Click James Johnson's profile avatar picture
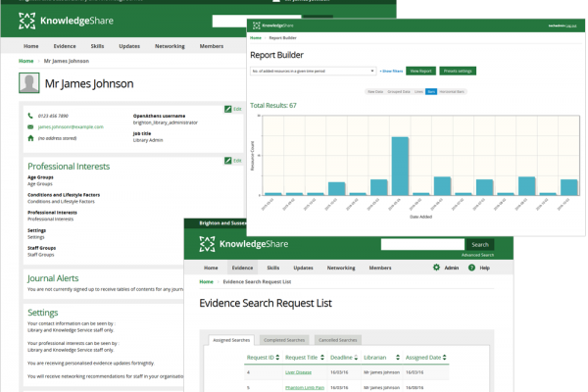The width and height of the screenshot is (588, 392). tap(28, 84)
